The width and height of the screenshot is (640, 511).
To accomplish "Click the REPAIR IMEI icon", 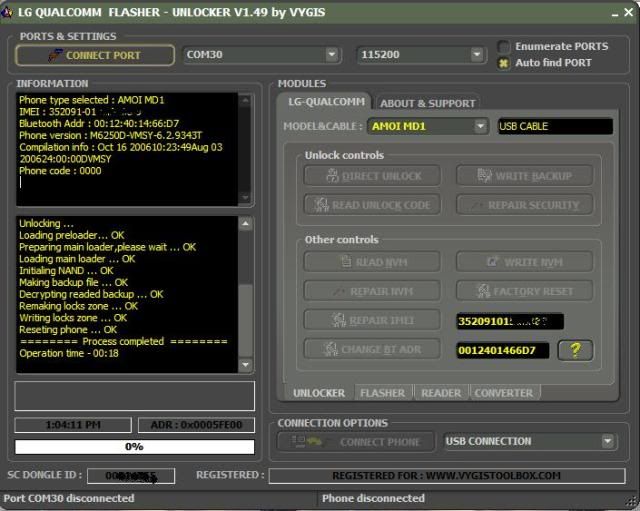I will (x=338, y=320).
